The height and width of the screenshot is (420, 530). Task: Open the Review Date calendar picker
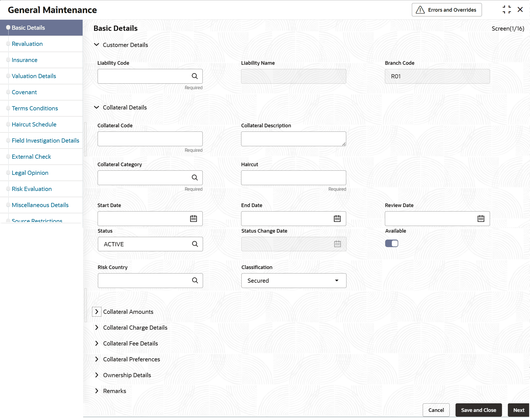[481, 219]
